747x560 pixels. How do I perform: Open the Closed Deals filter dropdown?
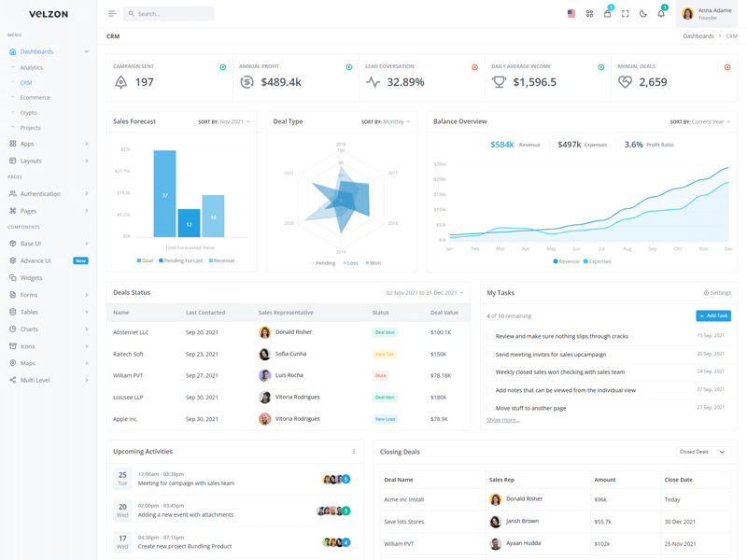click(x=703, y=451)
